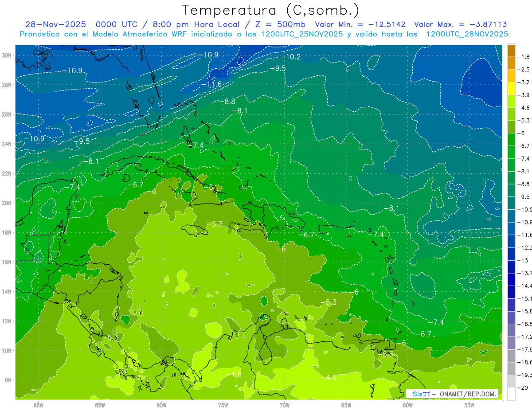Click latitude axis label "22N"
Image resolution: width=532 pixels, height=411 pixels.
pyautogui.click(x=8, y=173)
